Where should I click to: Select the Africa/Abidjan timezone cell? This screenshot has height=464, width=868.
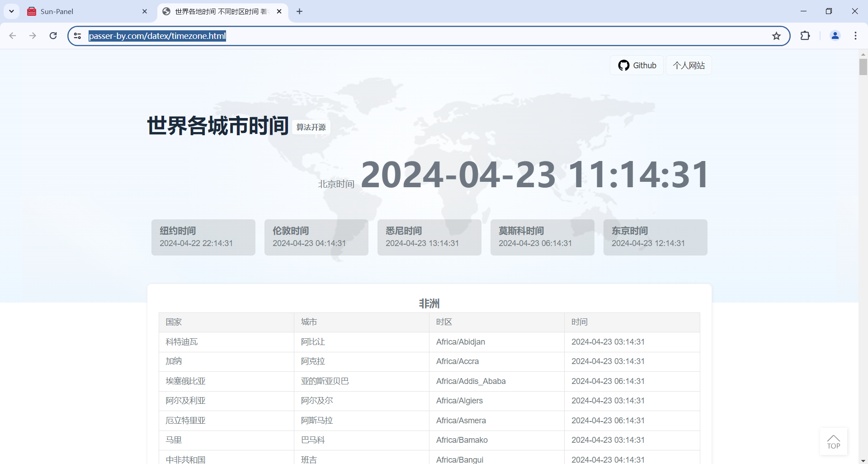click(497, 342)
